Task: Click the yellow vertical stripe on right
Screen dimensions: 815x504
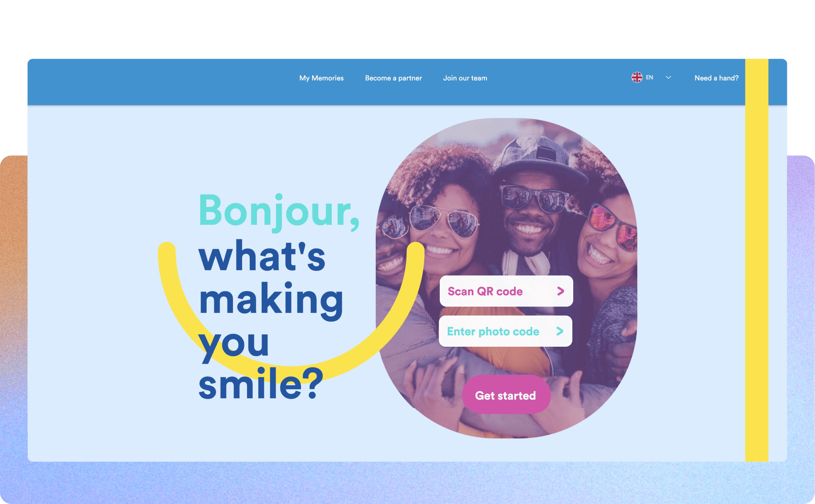Action: 757,260
